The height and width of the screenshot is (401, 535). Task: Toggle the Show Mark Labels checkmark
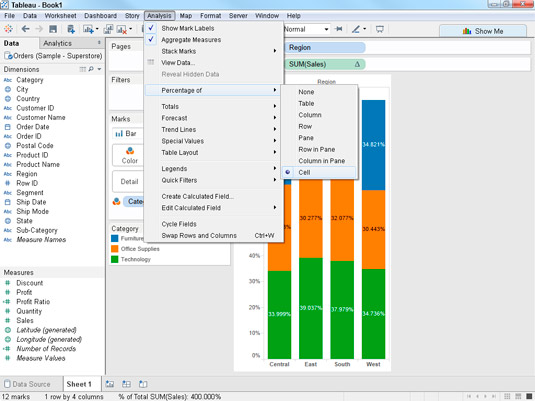click(x=151, y=28)
